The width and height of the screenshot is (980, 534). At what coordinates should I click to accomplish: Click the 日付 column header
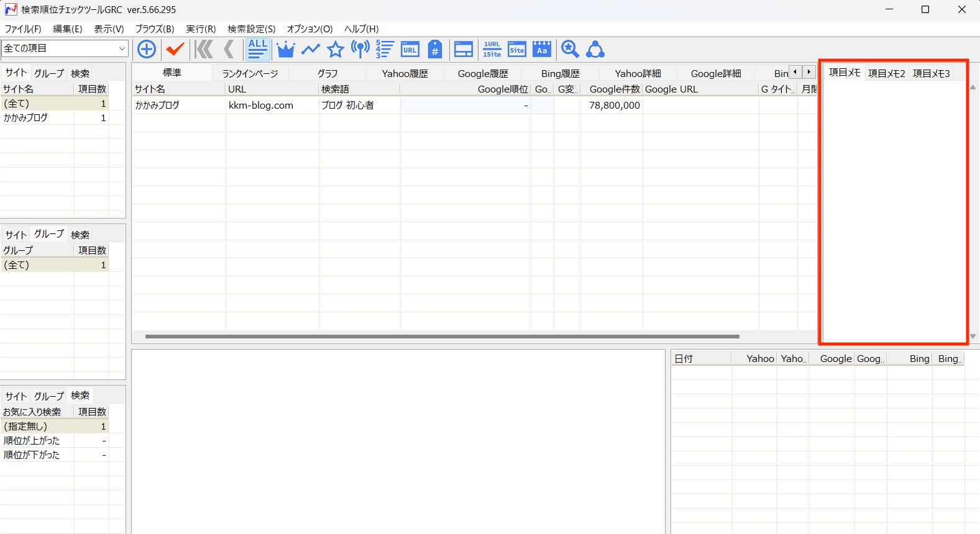(x=702, y=358)
